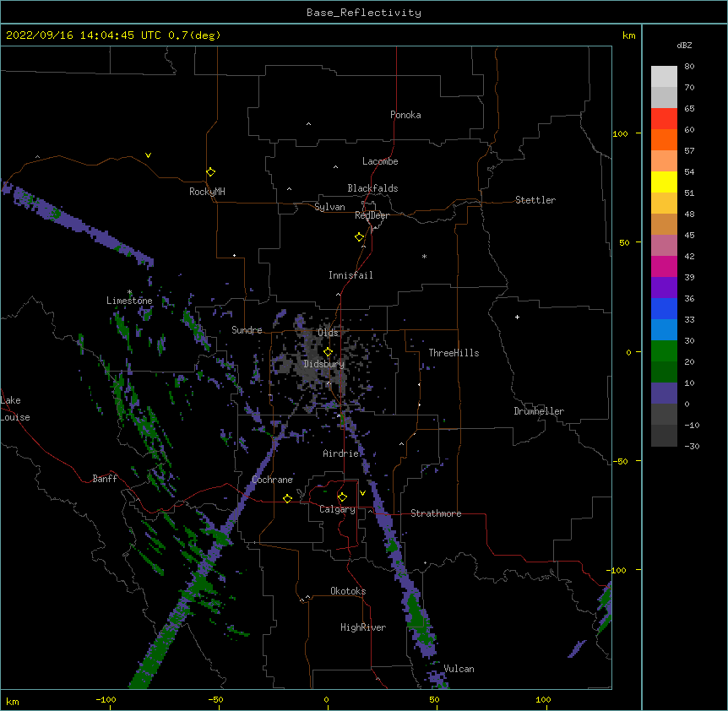The image size is (728, 711).
Task: Click the Sylvan map label
Action: [x=329, y=207]
